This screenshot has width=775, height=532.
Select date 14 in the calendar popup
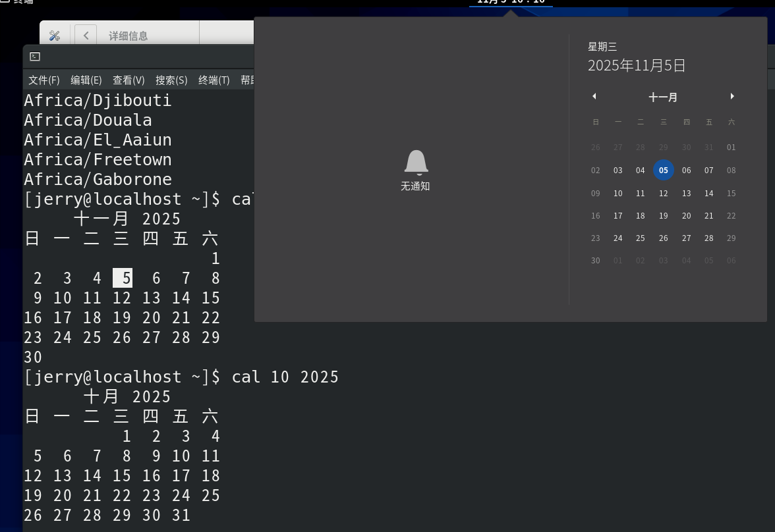pos(709,193)
